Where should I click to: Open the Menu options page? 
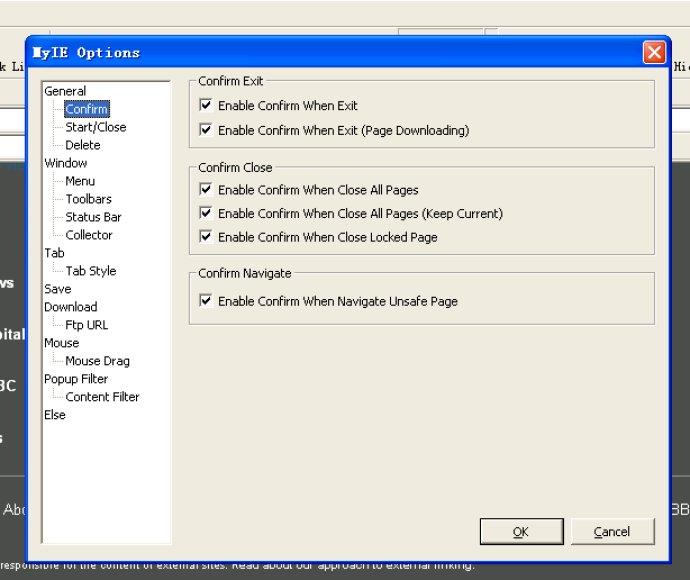click(x=80, y=181)
